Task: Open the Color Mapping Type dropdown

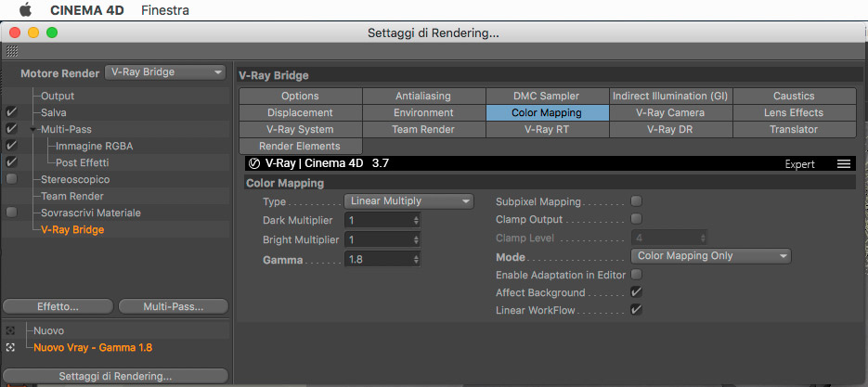Action: point(409,201)
